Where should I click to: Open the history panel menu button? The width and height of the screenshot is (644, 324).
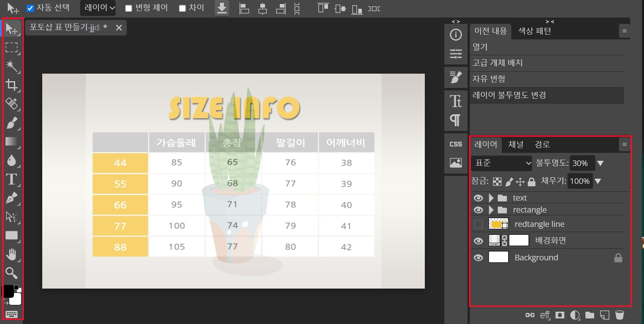tap(624, 31)
